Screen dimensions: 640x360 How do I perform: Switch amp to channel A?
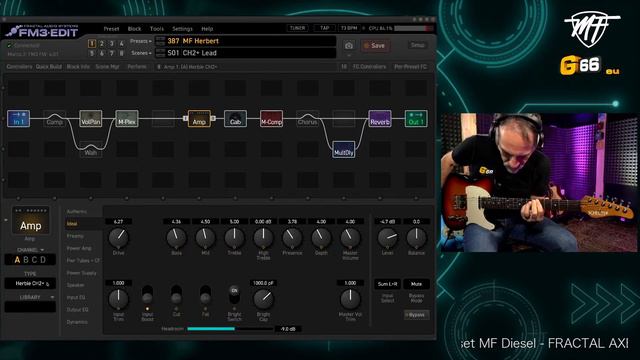tap(17, 260)
